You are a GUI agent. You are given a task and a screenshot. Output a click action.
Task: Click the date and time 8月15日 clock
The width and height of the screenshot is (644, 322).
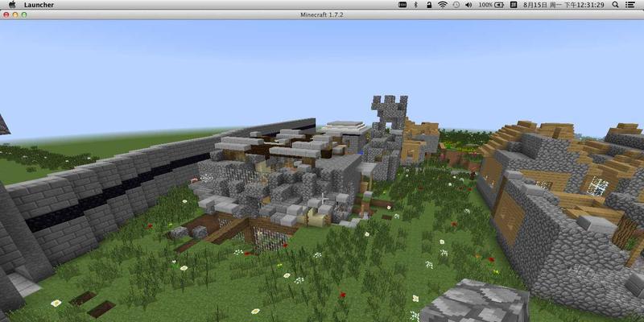click(563, 5)
